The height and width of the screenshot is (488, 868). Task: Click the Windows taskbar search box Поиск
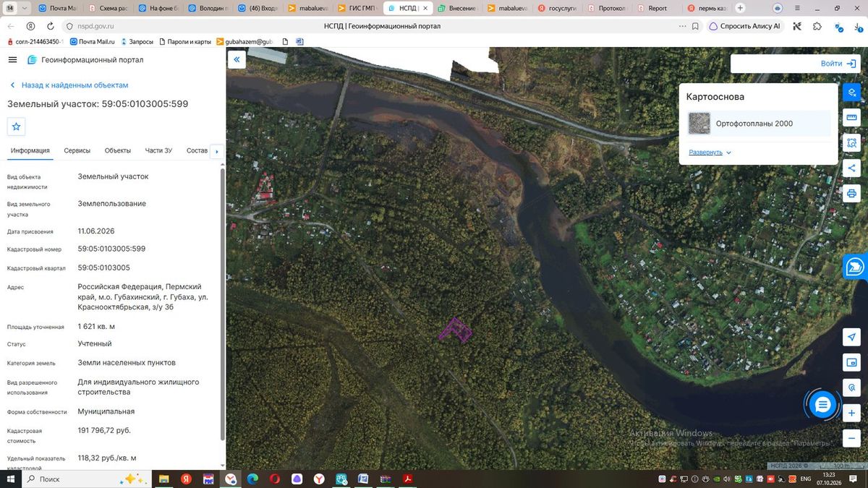pyautogui.click(x=85, y=479)
